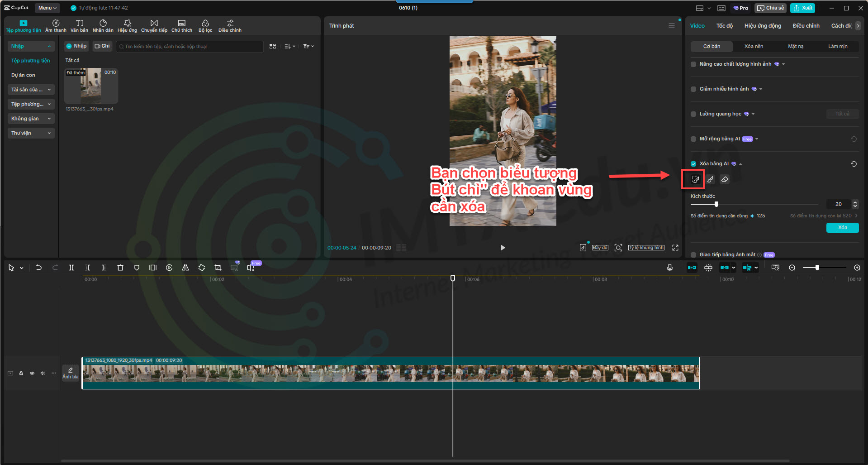The image size is (868, 465).
Task: Zoom out the timeline with minus icon
Action: tap(792, 268)
